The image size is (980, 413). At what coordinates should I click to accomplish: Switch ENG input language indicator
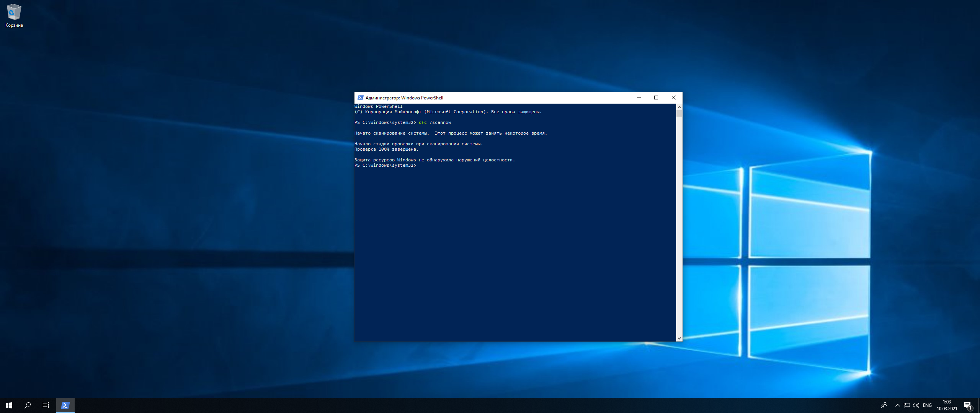pyautogui.click(x=927, y=405)
